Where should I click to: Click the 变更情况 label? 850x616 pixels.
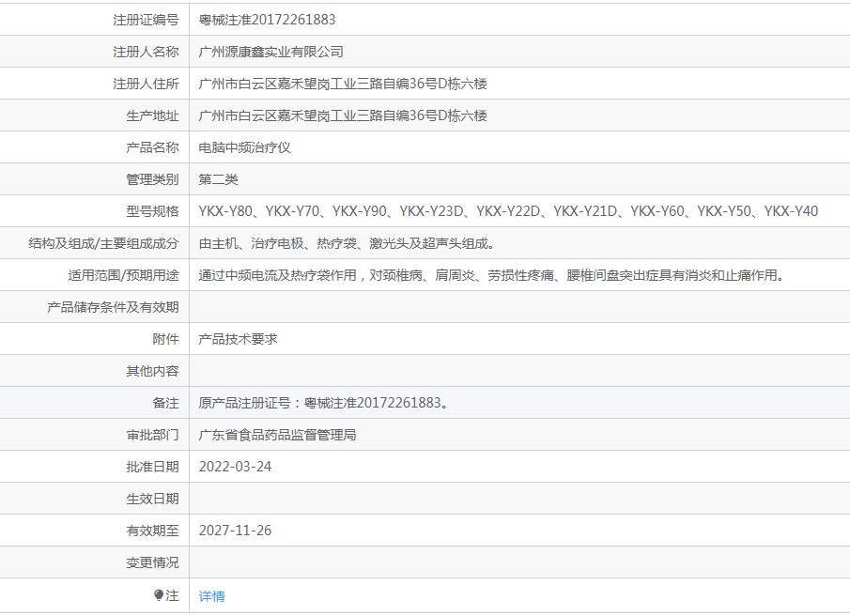coord(152,562)
